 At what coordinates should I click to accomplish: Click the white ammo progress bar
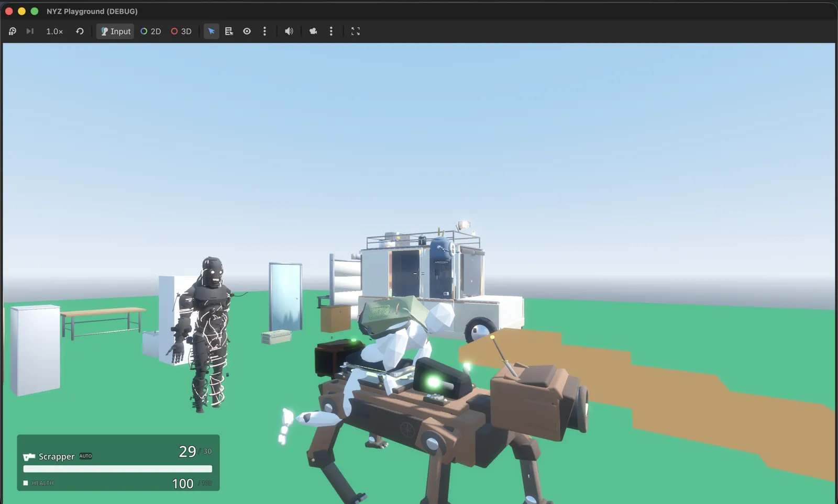tap(118, 469)
